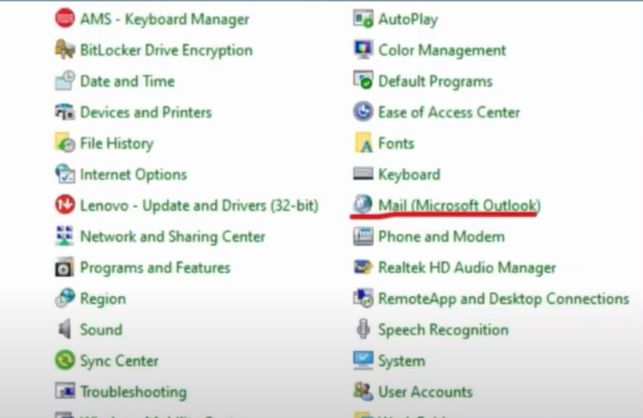Screen dimensions: 643x418
Task: Open the Color Management link
Action: tap(442, 50)
